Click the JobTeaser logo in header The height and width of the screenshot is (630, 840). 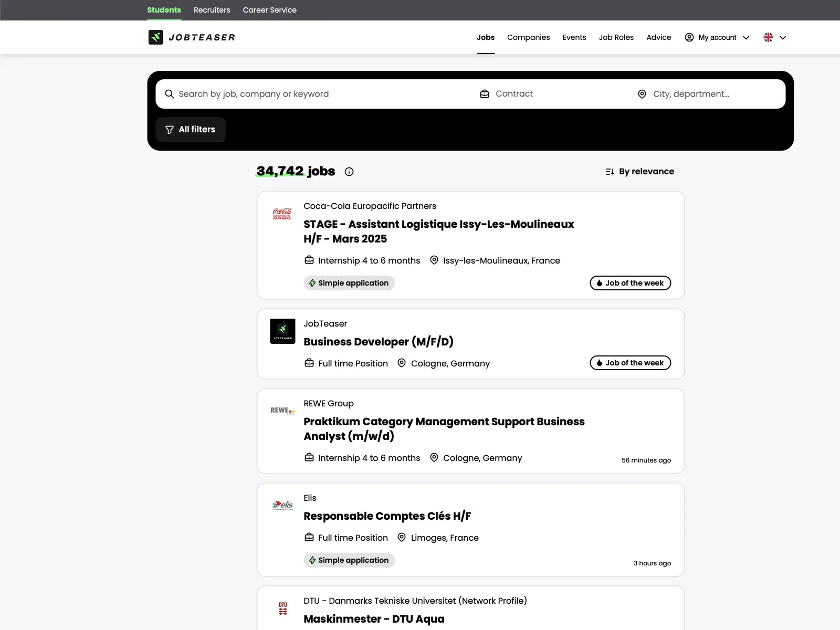[192, 37]
